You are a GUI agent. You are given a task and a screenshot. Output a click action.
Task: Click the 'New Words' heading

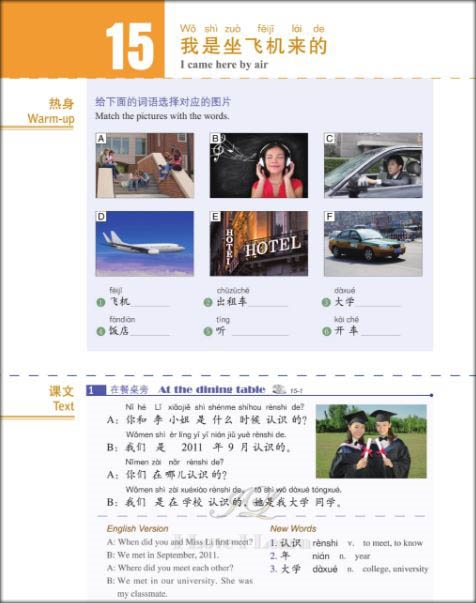[293, 529]
